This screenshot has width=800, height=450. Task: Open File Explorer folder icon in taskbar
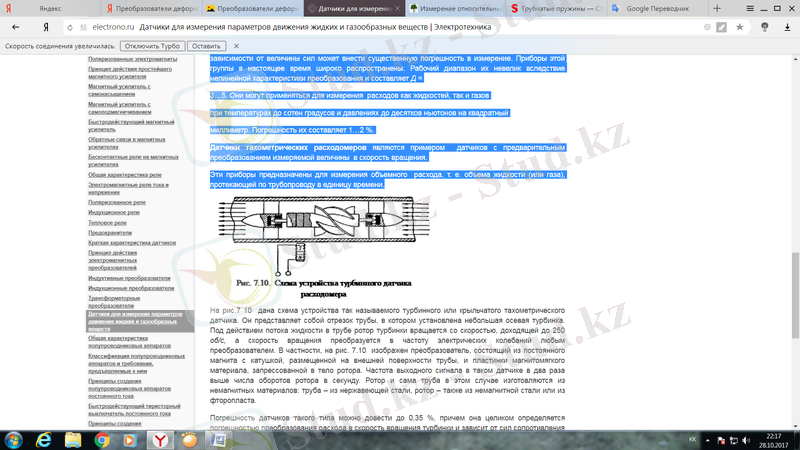click(73, 440)
